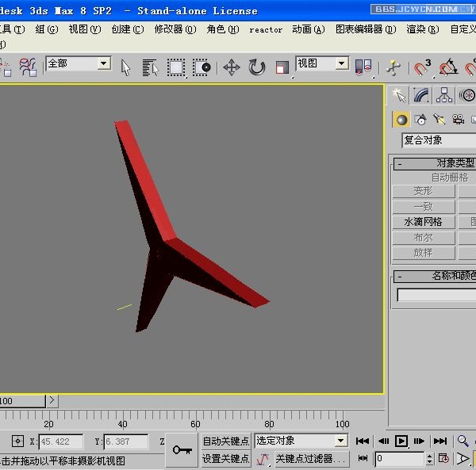Screen dimensions: 476x470
Task: Open the 修改器(O) menu
Action: coord(175,29)
